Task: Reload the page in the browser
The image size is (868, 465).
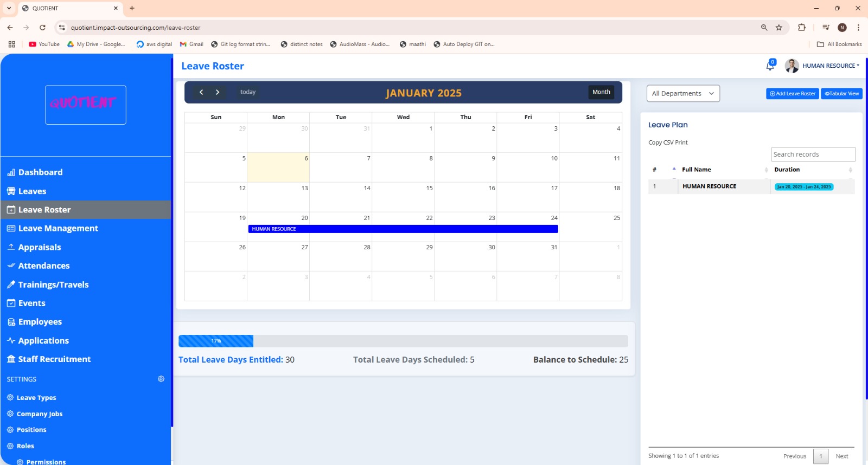Action: [42, 28]
